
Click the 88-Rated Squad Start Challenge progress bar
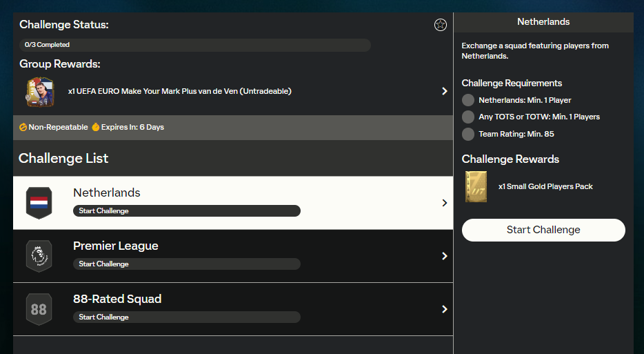tap(187, 317)
